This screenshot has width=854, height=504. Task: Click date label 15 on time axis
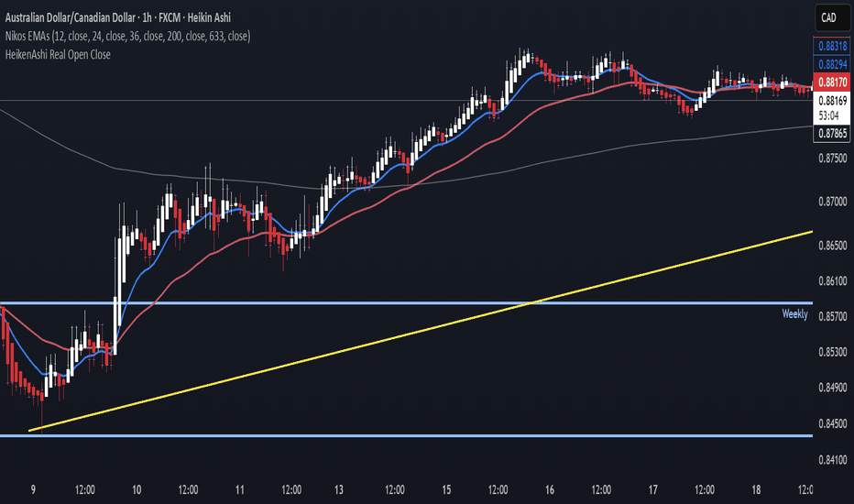coord(446,490)
